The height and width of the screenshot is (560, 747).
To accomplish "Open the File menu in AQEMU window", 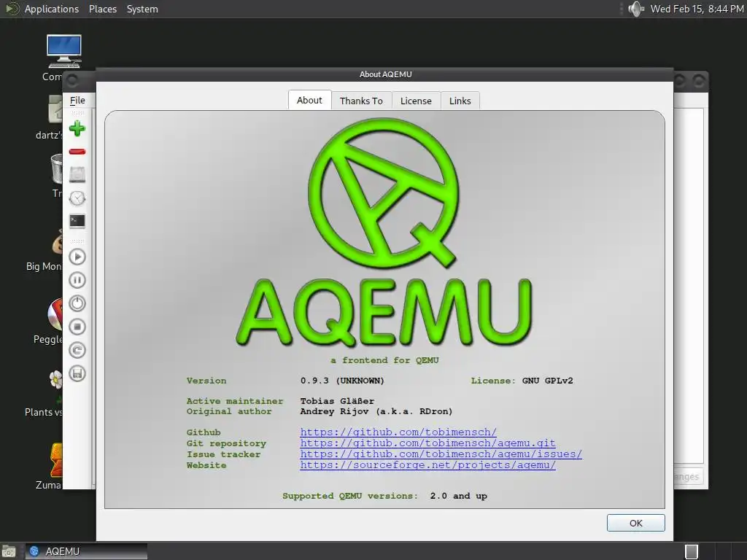I will pos(77,101).
